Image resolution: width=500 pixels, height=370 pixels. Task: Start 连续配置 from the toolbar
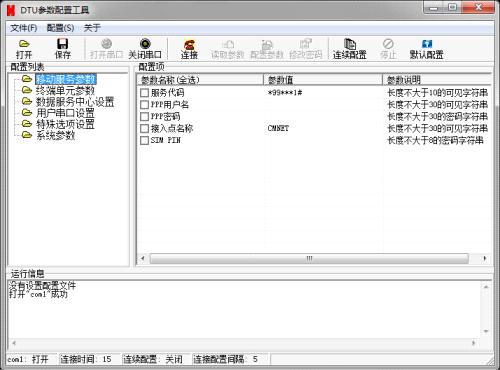click(350, 48)
